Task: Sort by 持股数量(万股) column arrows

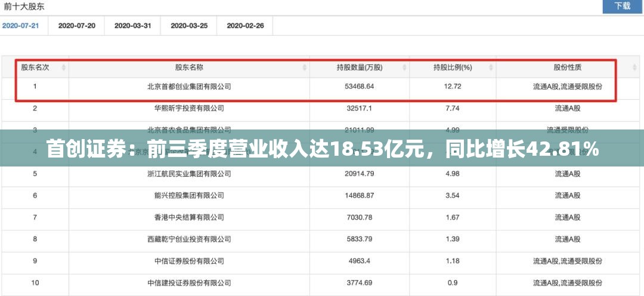Action: (x=404, y=67)
